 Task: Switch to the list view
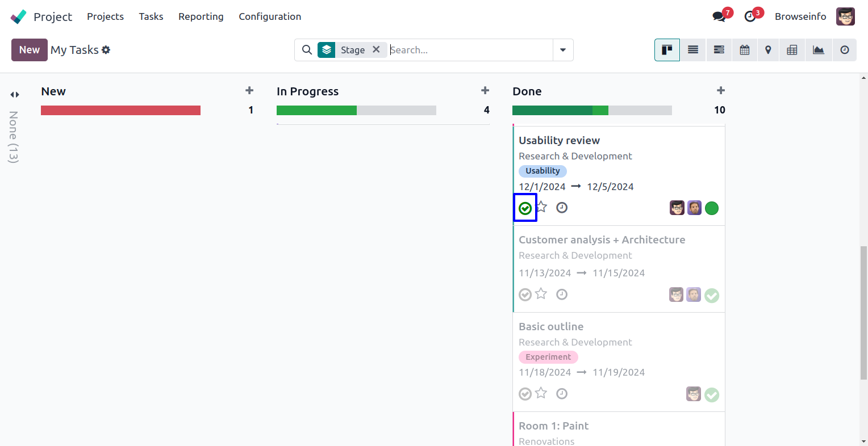click(693, 50)
